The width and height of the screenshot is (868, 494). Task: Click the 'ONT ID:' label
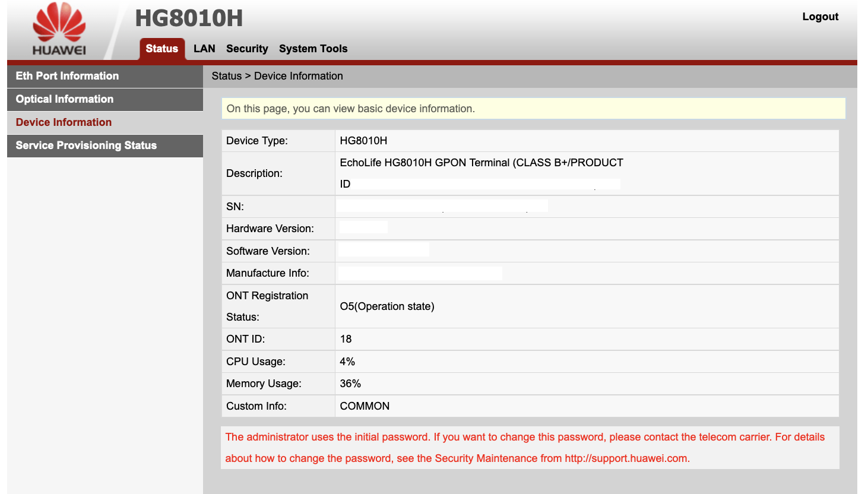point(246,339)
